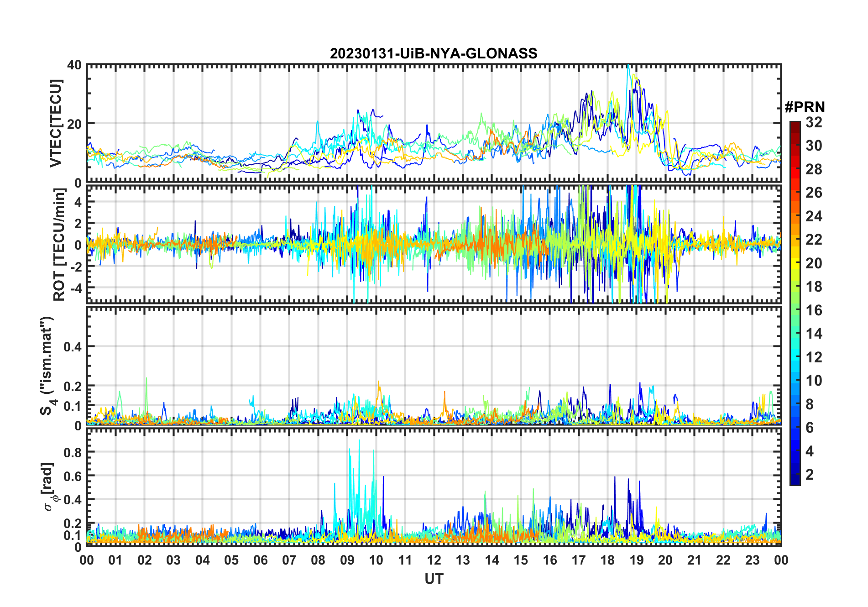
Task: Select the 17 hour tick on the UT axis
Action: [579, 560]
